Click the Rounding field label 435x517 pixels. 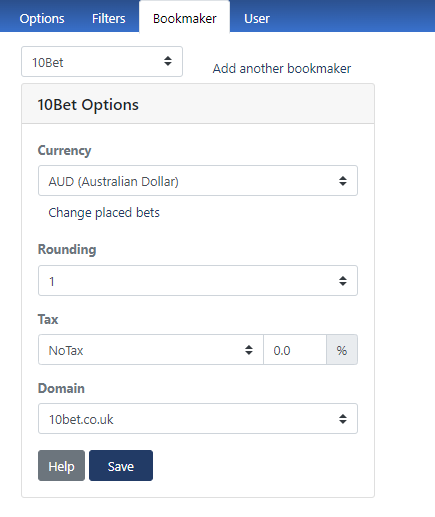pyautogui.click(x=67, y=249)
